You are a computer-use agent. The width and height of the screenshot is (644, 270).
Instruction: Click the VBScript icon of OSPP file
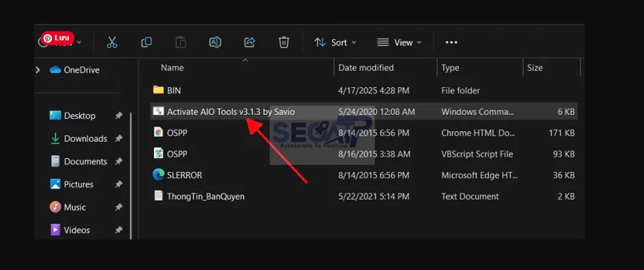point(158,153)
